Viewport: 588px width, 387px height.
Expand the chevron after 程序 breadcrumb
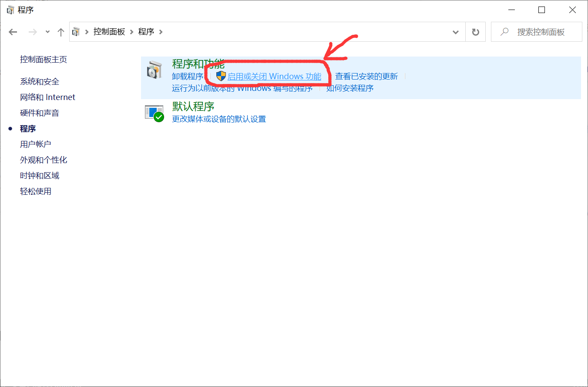click(161, 32)
